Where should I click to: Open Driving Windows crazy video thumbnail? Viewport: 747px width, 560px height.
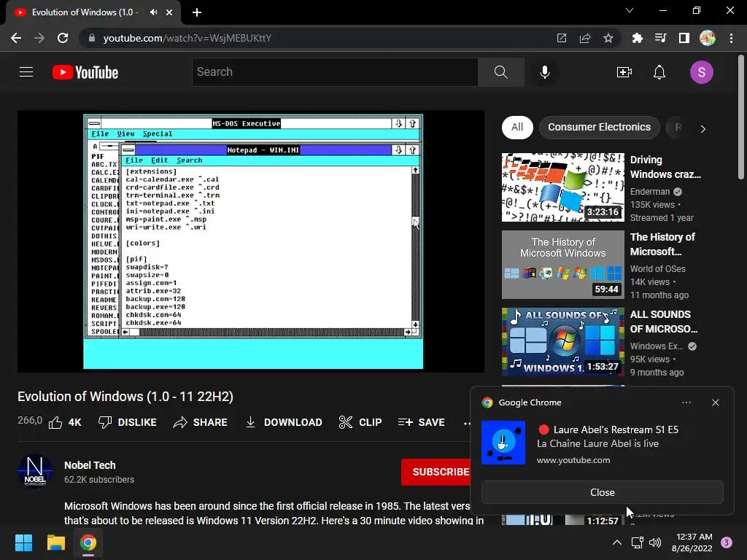point(562,187)
